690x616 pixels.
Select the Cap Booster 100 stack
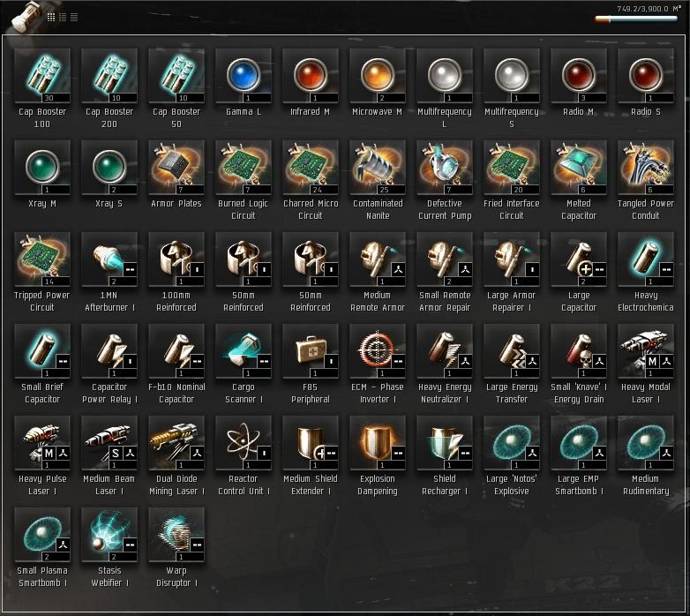point(42,76)
